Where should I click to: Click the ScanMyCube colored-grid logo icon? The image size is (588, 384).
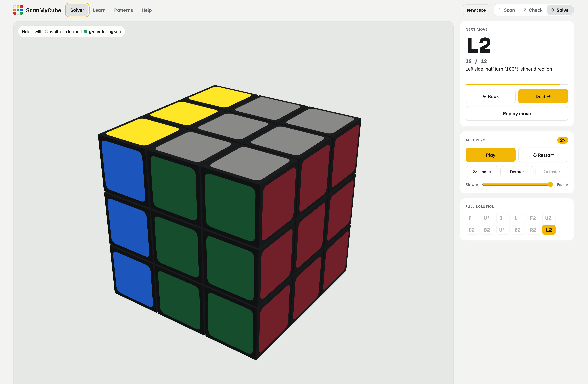(18, 10)
